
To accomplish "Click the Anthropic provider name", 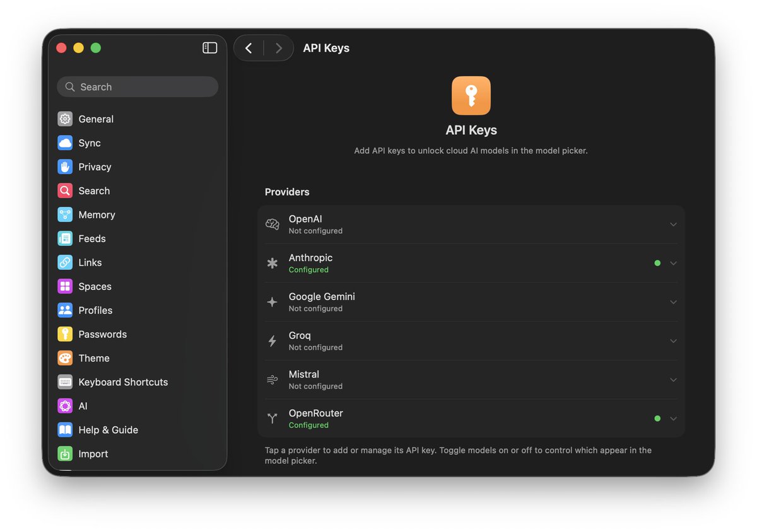I will [310, 258].
